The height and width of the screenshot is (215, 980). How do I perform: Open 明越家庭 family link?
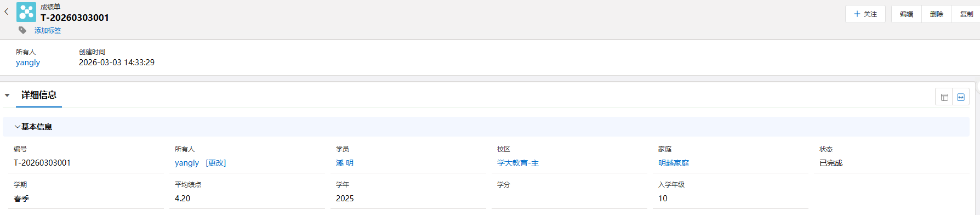tap(674, 163)
